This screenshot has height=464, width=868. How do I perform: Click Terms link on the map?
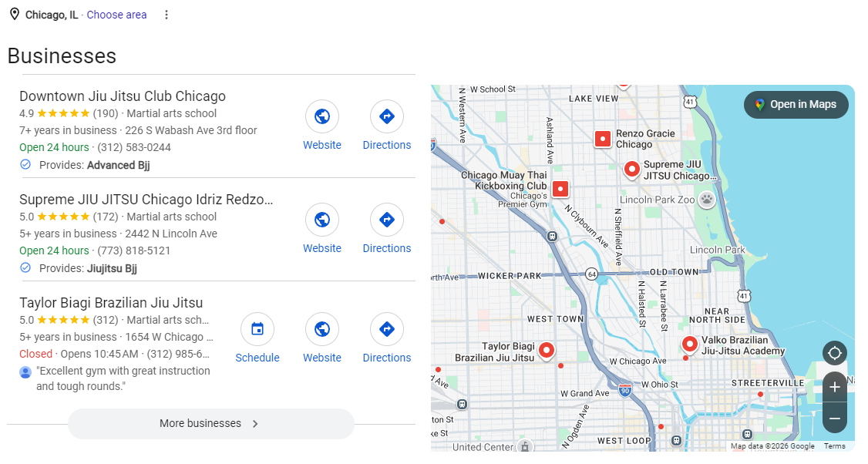[x=834, y=446]
